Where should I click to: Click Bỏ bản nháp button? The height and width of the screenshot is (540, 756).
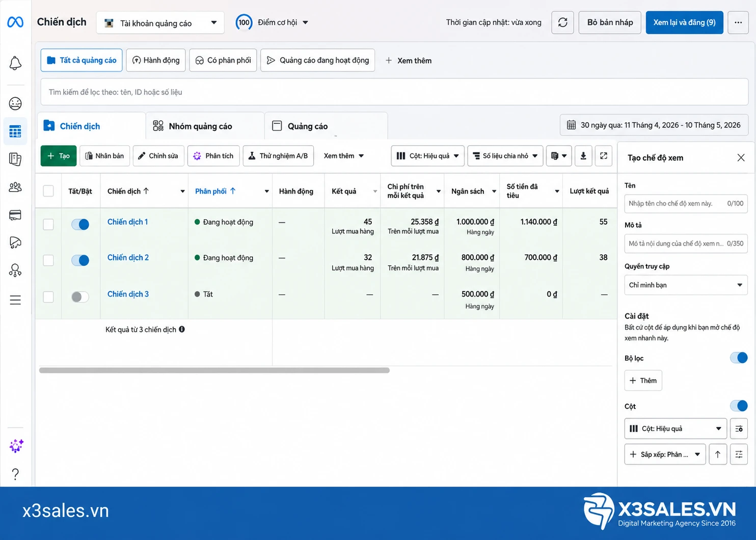coord(610,22)
